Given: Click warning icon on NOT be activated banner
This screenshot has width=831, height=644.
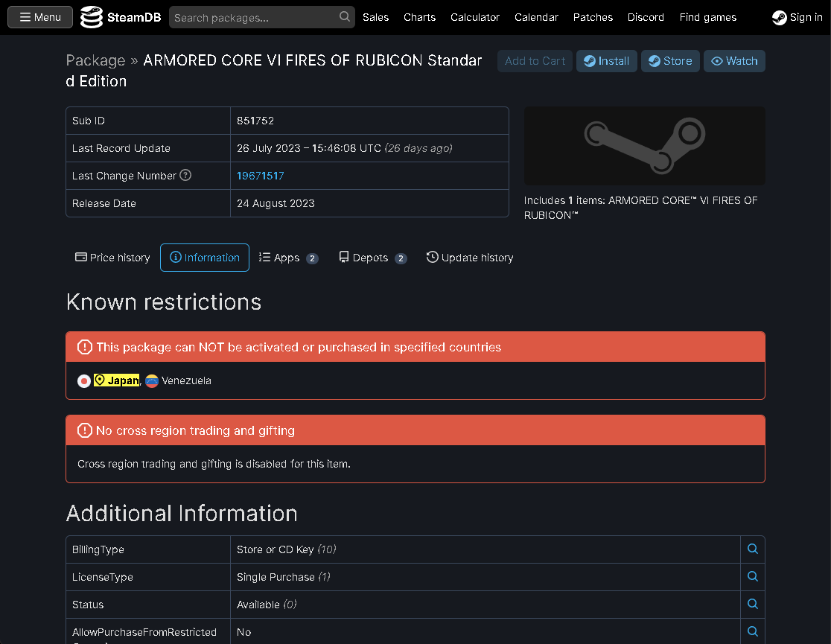Looking at the screenshot, I should click(85, 347).
